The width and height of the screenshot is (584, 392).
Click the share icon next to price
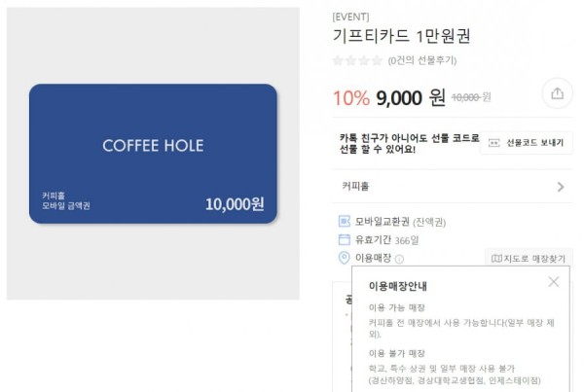pos(557,93)
